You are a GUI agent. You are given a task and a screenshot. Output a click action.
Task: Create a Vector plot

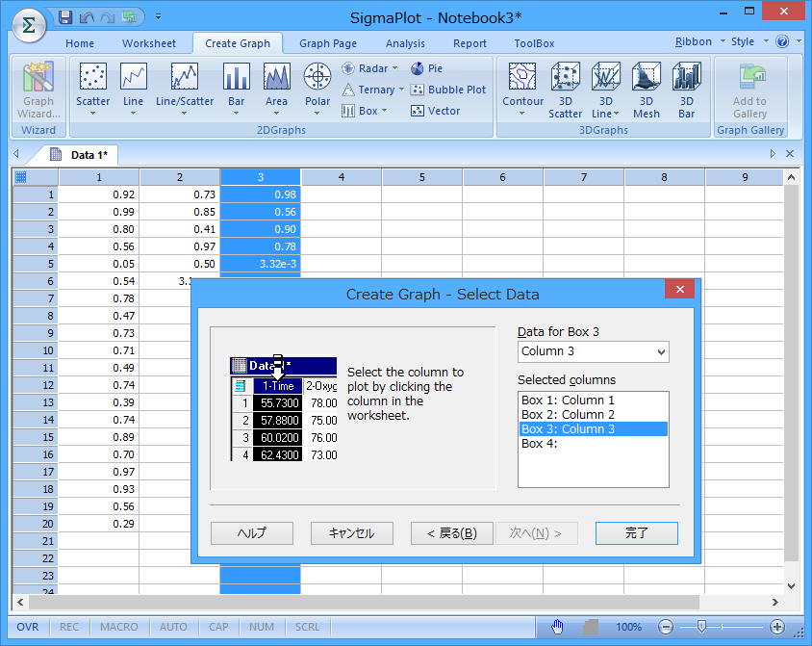click(435, 111)
